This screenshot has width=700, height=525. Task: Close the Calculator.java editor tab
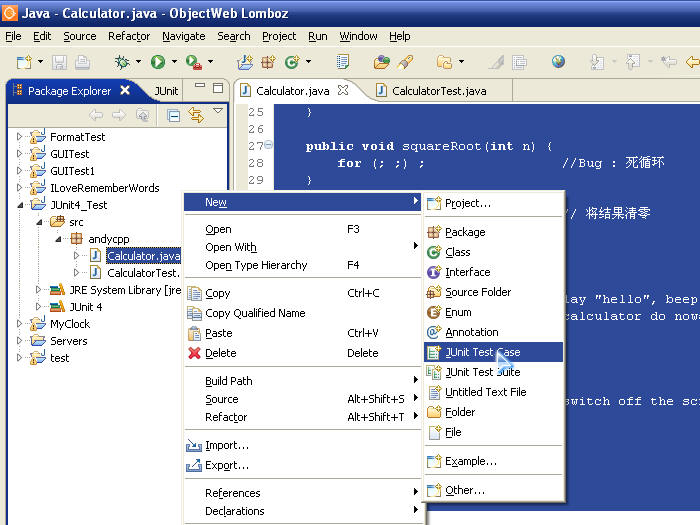click(x=342, y=90)
